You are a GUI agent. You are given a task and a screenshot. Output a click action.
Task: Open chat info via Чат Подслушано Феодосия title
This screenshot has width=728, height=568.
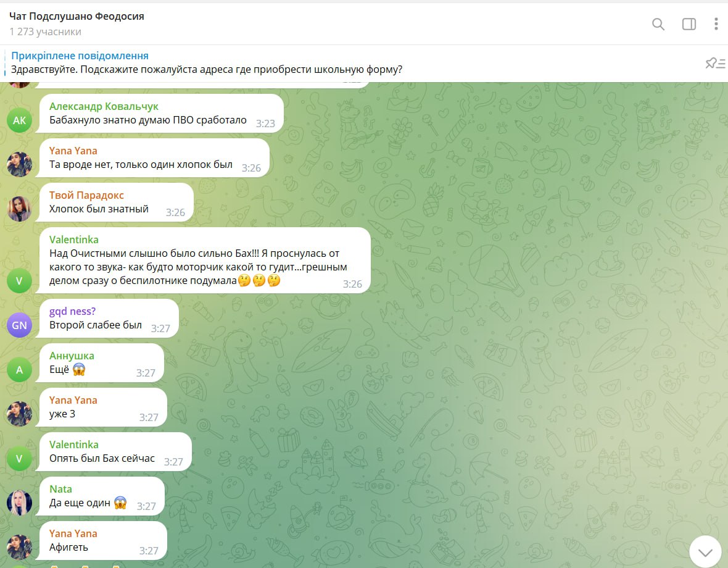click(x=77, y=16)
